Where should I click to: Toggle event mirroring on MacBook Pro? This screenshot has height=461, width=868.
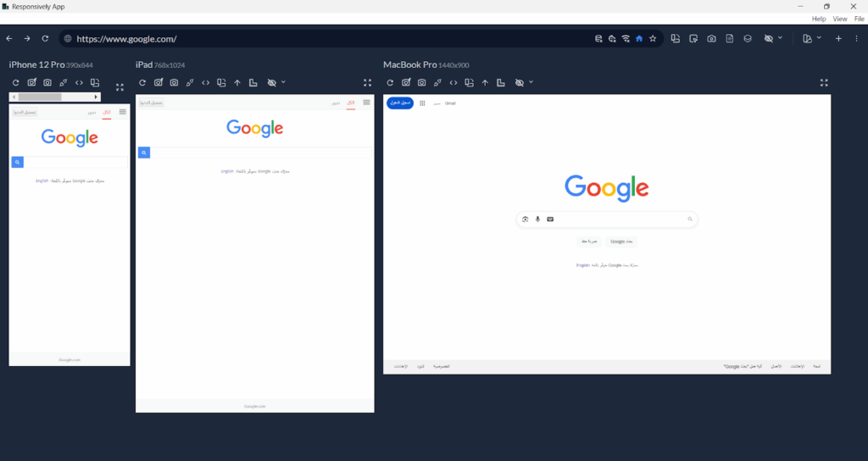[x=437, y=82]
